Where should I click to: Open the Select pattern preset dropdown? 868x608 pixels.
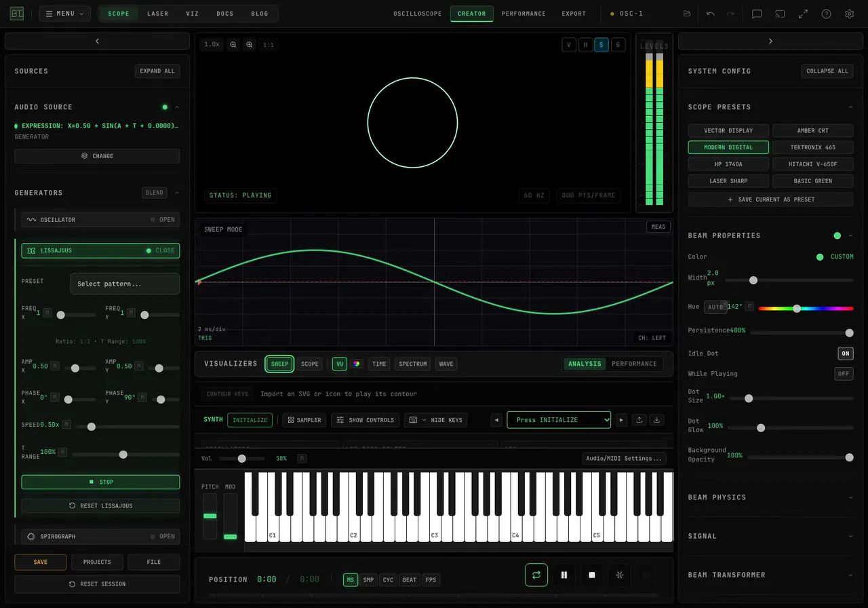(125, 284)
